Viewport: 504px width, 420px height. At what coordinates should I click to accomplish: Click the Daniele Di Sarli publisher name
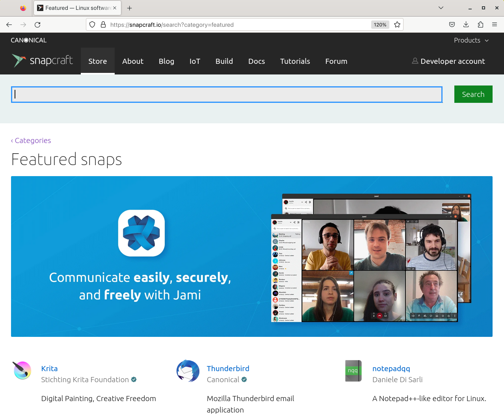(397, 379)
